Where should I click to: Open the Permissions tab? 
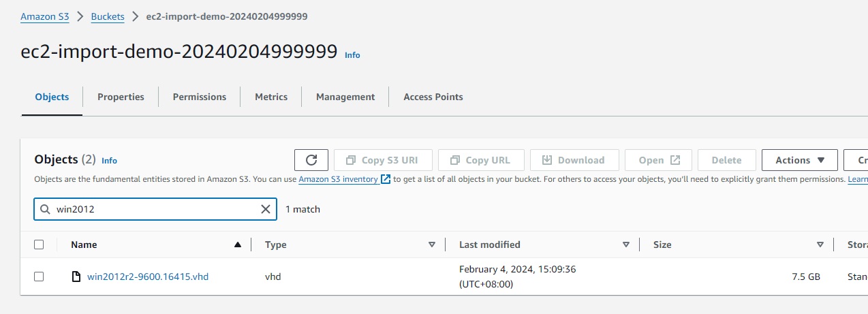coord(199,97)
